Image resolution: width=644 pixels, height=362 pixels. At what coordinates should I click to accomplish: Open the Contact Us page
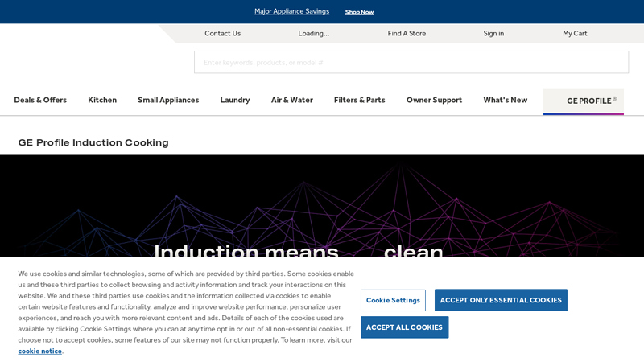click(222, 33)
